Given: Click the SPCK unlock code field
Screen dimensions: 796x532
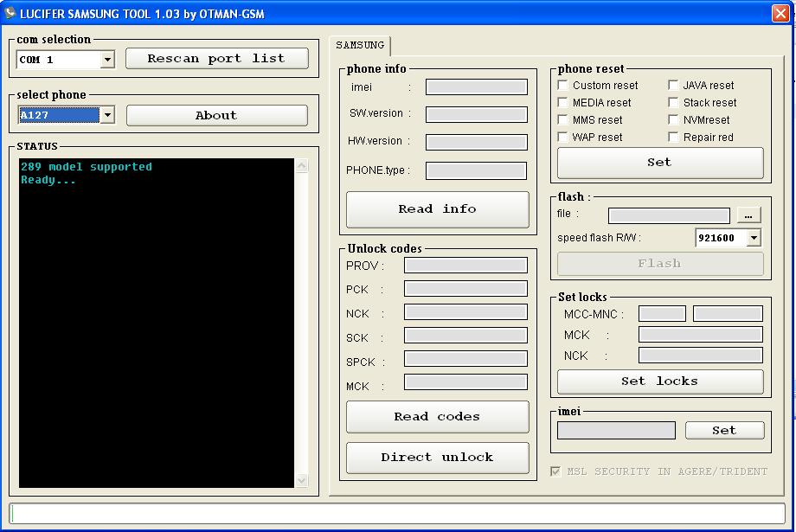Looking at the screenshot, I should click(465, 359).
